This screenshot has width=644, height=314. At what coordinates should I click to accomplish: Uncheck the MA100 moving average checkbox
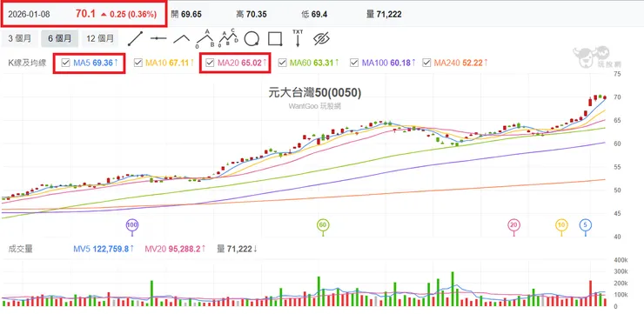coord(354,63)
